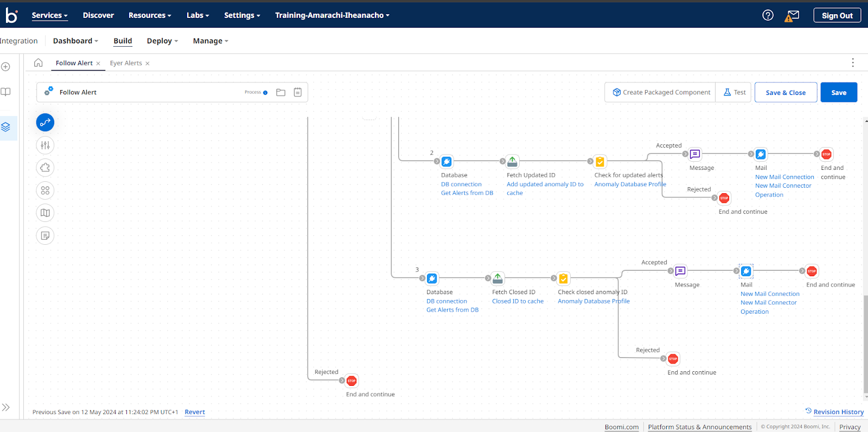
Task: Open Training-Amarachi-Iheanacho account dropdown
Action: (x=332, y=15)
